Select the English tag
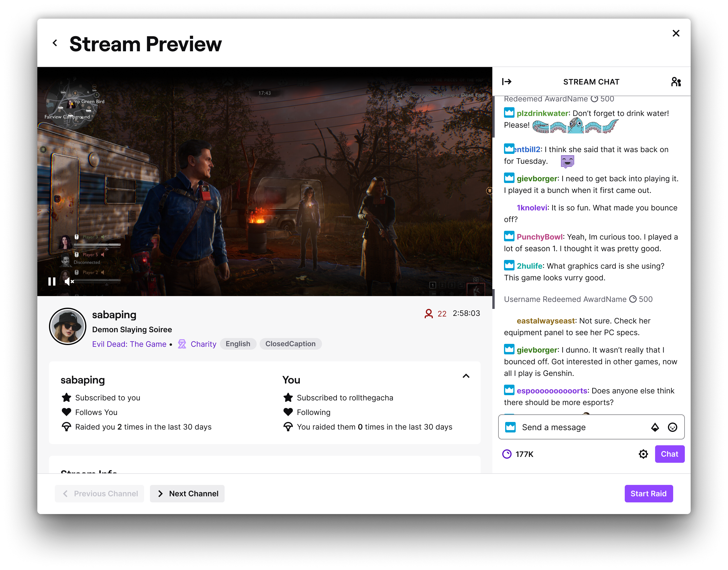This screenshot has width=728, height=570. point(238,344)
